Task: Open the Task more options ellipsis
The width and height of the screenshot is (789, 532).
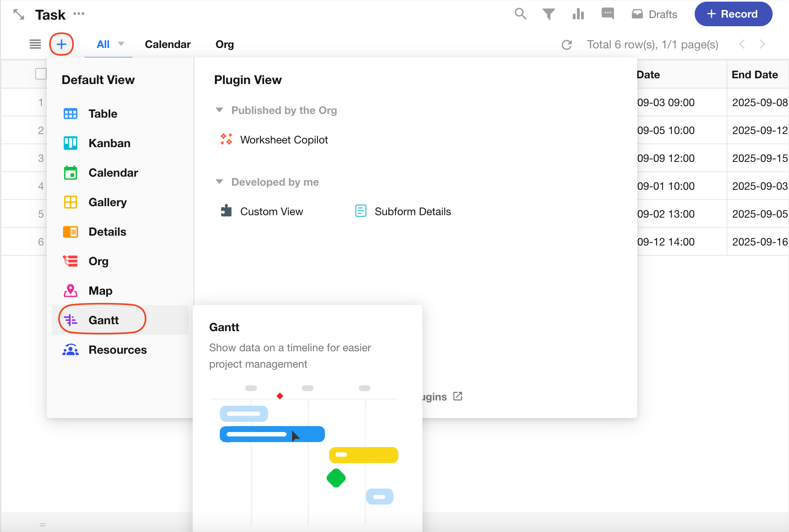Action: coord(79,14)
